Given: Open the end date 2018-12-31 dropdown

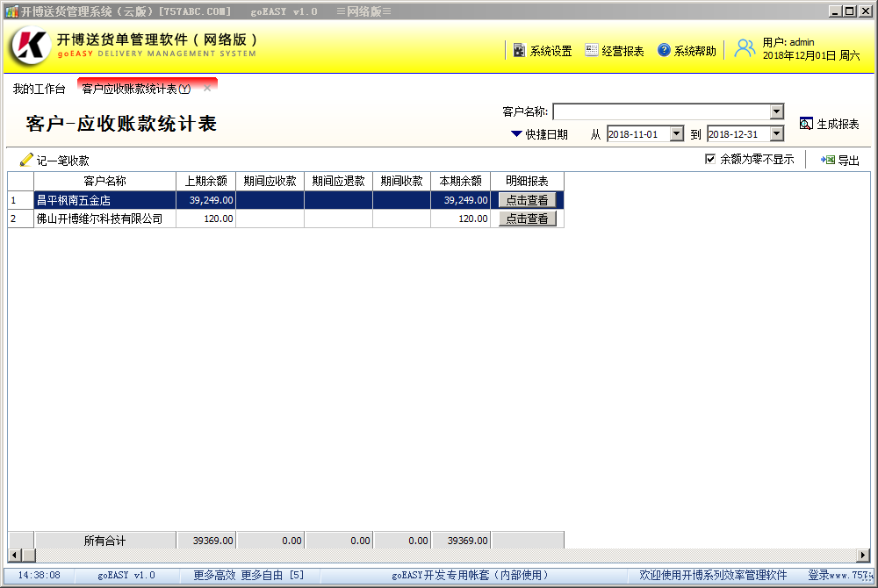Looking at the screenshot, I should click(x=776, y=134).
